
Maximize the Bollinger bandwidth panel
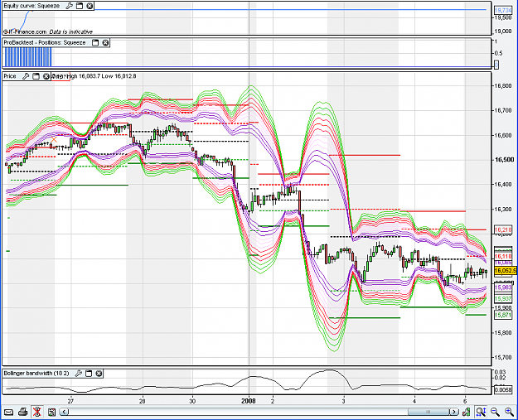88,374
